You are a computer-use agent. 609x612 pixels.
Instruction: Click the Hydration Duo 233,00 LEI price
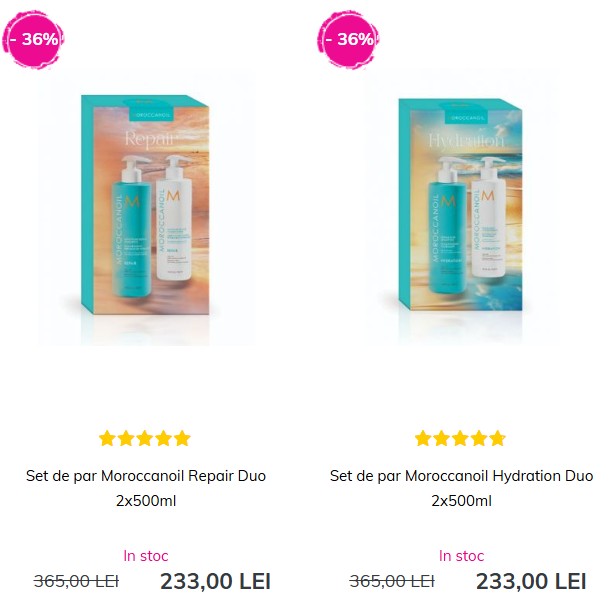click(531, 581)
